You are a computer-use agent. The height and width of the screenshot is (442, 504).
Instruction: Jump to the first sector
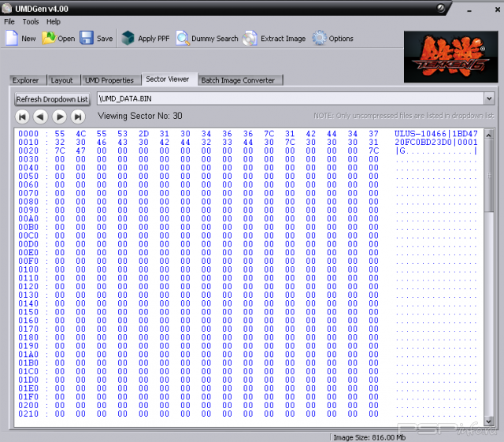click(22, 117)
